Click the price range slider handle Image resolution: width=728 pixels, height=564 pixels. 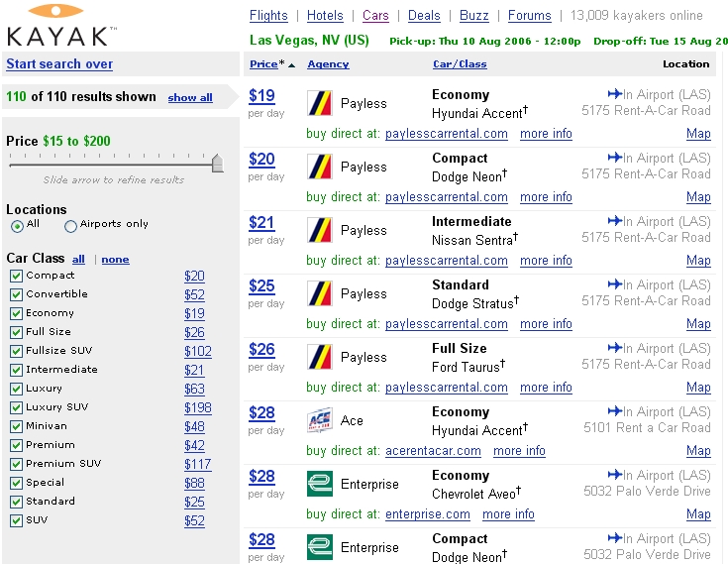point(217,164)
